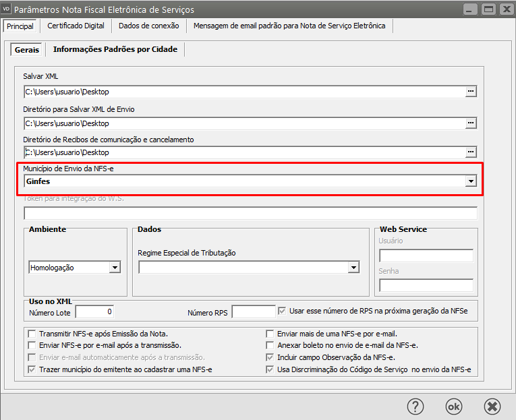Click the Número Lote input field

(95, 311)
